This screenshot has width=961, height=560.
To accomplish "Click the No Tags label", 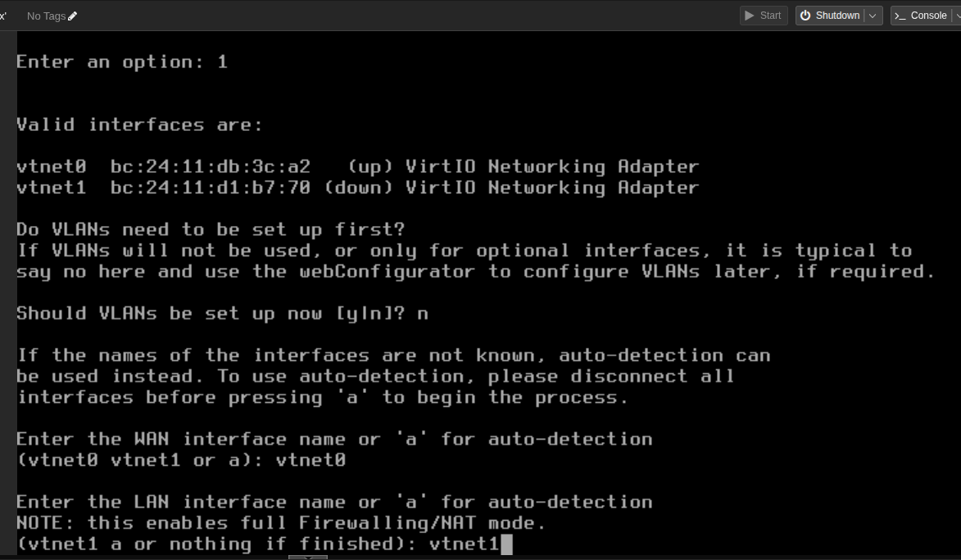I will click(x=46, y=15).
